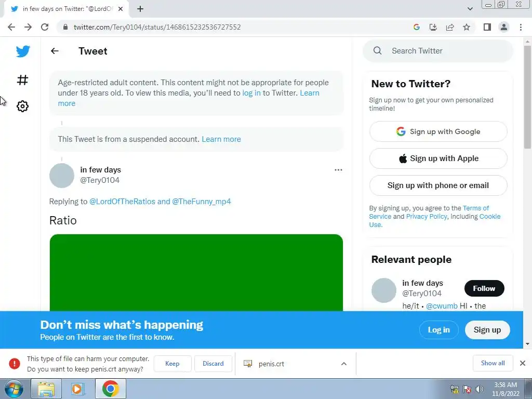Click the install app icon in address bar
Viewport: 532px width, 399px height.
(433, 27)
